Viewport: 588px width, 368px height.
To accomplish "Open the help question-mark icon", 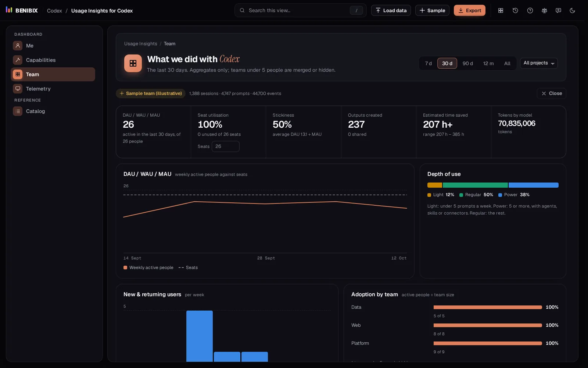I will point(530,11).
